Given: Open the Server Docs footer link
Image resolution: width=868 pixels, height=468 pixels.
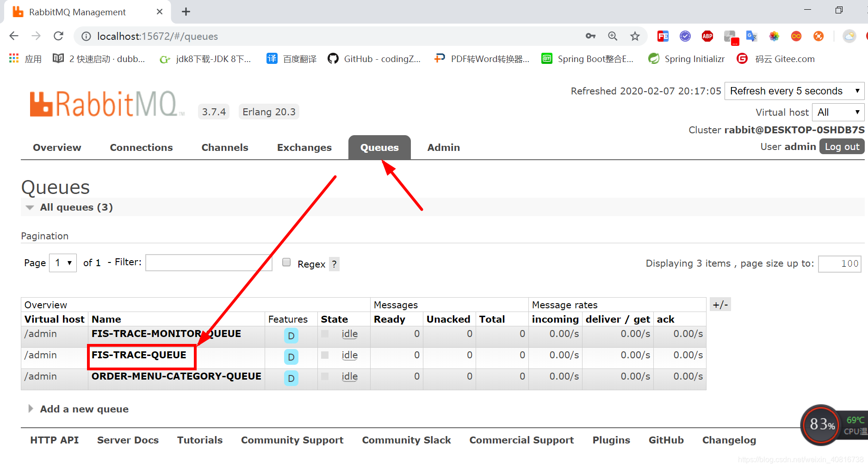Looking at the screenshot, I should point(128,440).
